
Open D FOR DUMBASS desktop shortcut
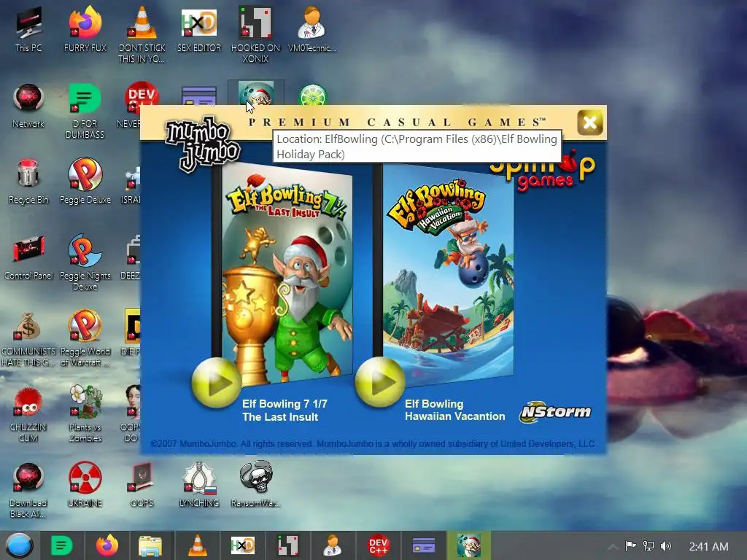point(85,111)
